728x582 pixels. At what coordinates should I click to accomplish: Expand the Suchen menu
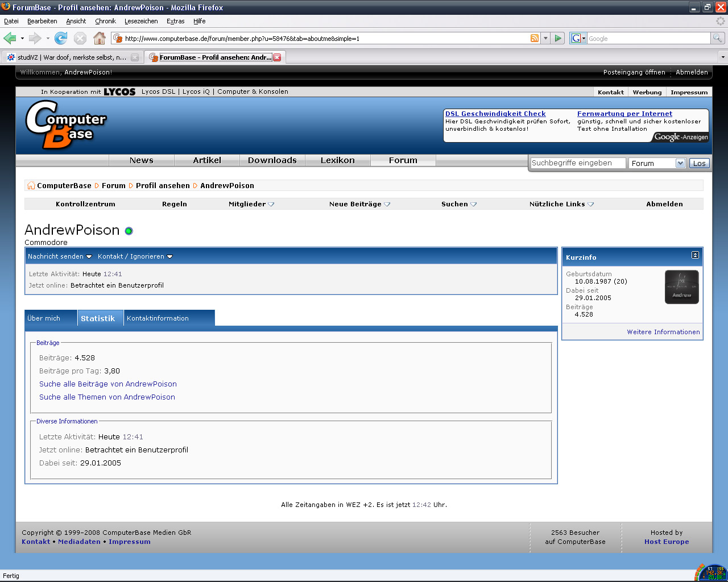(x=459, y=204)
